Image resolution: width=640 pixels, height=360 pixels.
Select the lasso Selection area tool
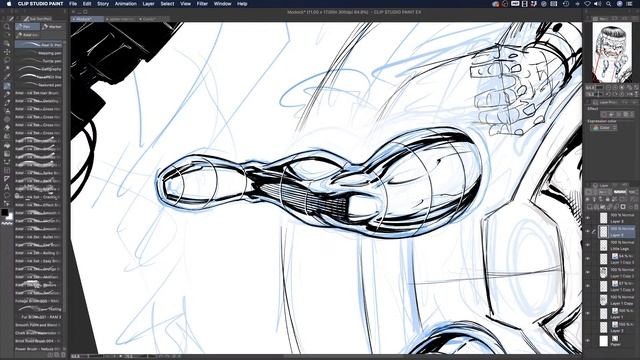pyautogui.click(x=7, y=60)
